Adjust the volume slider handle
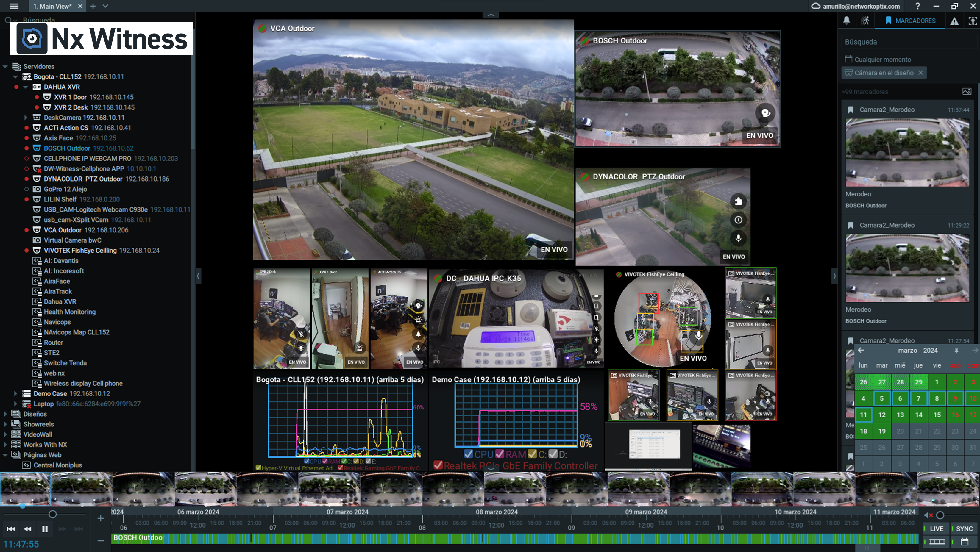 (940, 515)
